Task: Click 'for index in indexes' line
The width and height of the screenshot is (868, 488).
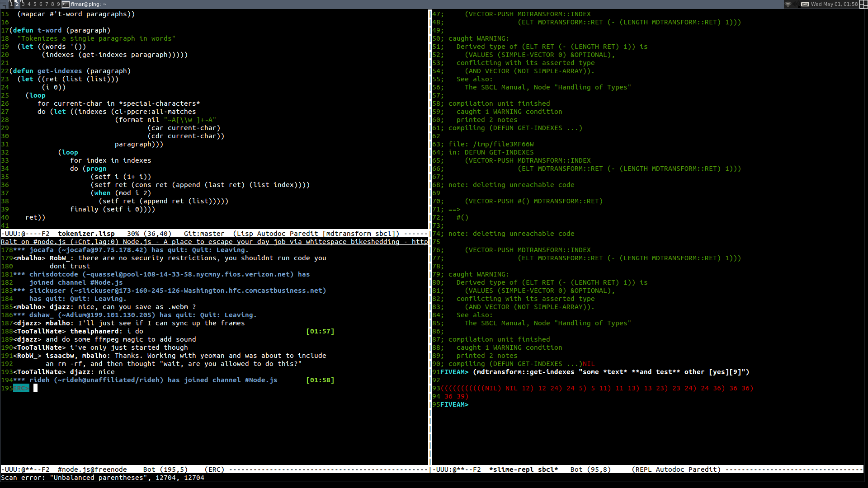Action: coord(110,160)
